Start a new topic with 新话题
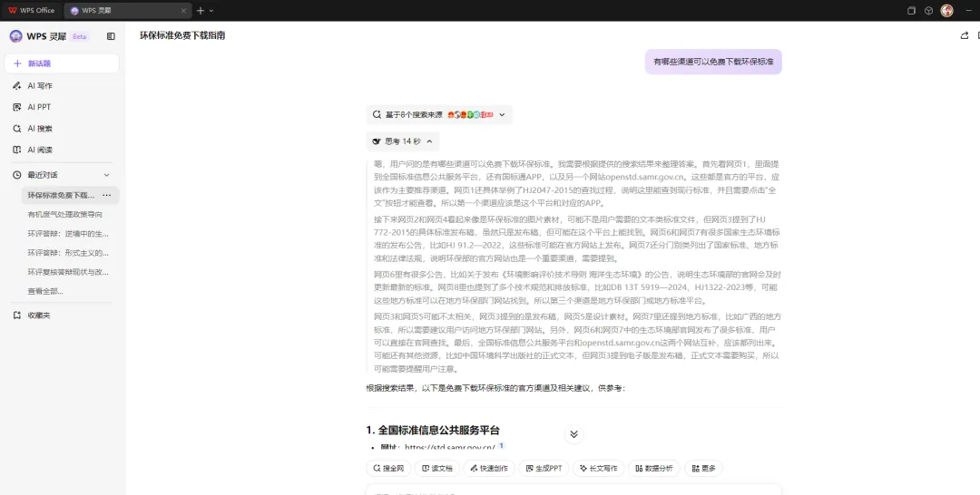 coord(62,63)
